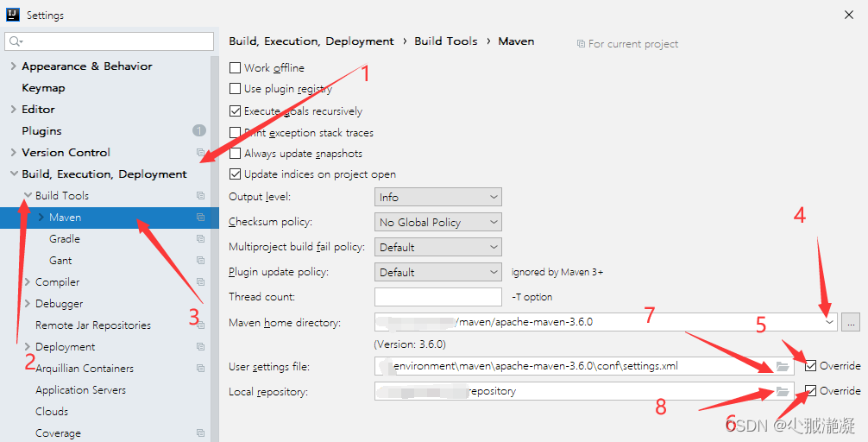Expand the Maven node chevron
Image resolution: width=868 pixels, height=442 pixels.
(41, 218)
